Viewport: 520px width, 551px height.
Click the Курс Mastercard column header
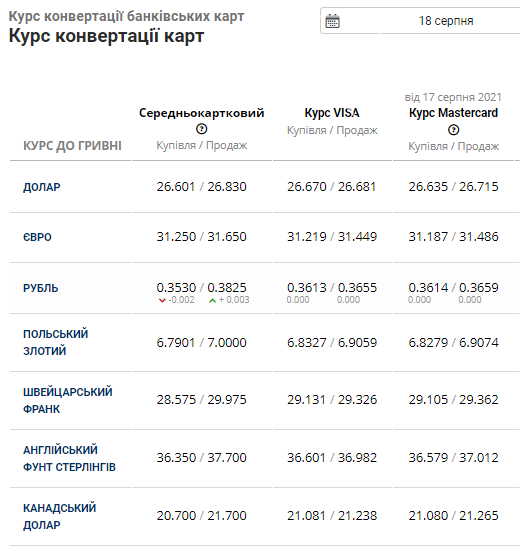point(453,113)
